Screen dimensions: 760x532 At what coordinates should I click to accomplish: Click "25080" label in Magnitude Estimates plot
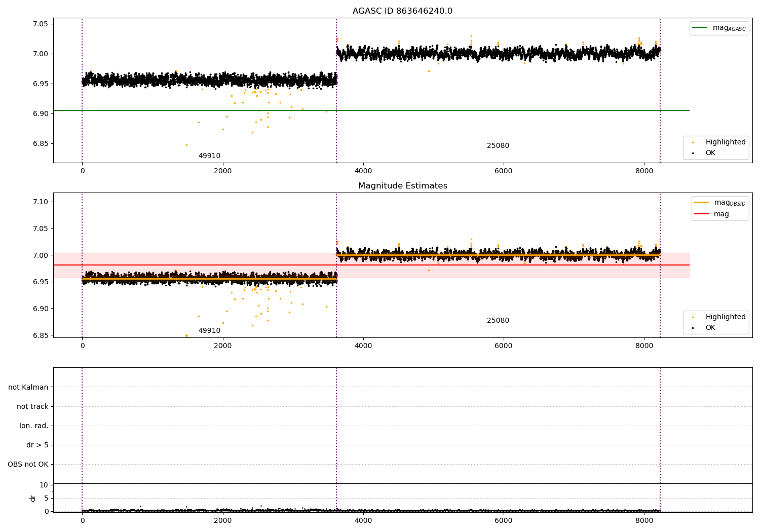(498, 321)
